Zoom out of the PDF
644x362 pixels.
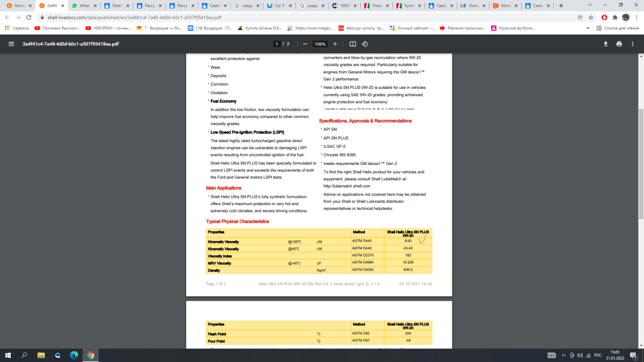305,44
